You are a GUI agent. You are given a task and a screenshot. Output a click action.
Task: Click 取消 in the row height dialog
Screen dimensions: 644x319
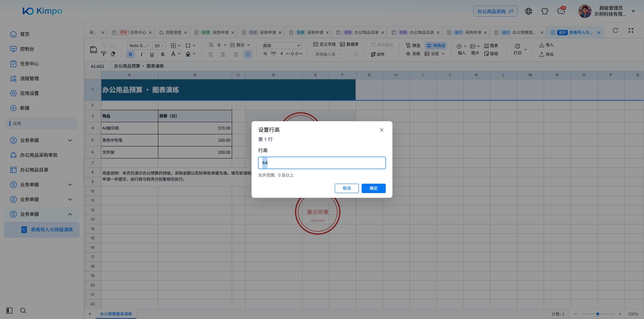346,188
